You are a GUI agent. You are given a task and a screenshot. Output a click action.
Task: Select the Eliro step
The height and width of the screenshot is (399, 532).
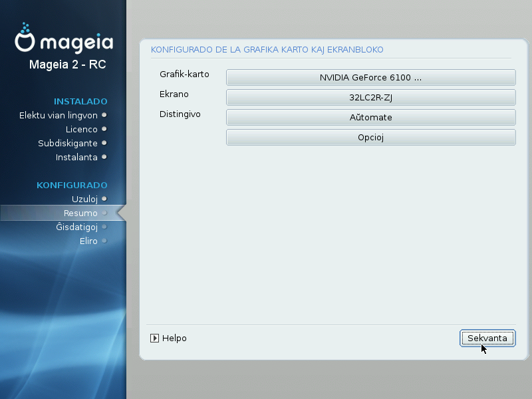coord(88,241)
